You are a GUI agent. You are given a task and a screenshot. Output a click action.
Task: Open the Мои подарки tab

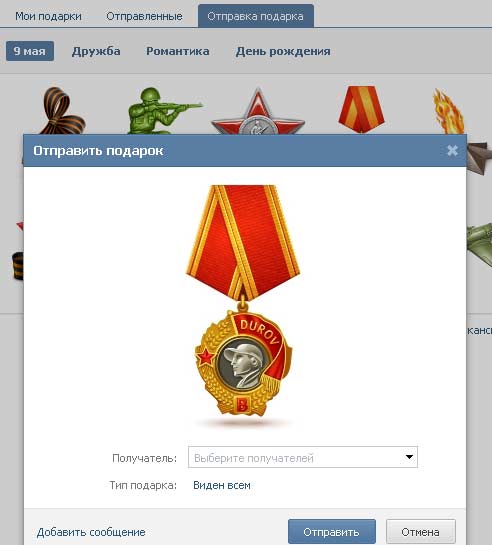pyautogui.click(x=48, y=16)
